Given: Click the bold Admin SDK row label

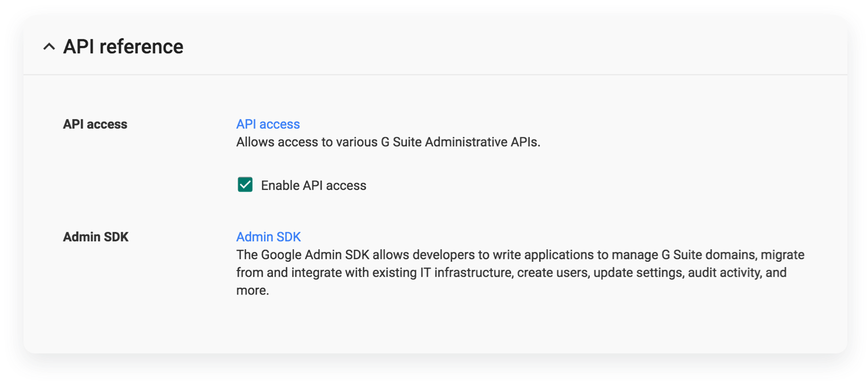Looking at the screenshot, I should click(96, 237).
